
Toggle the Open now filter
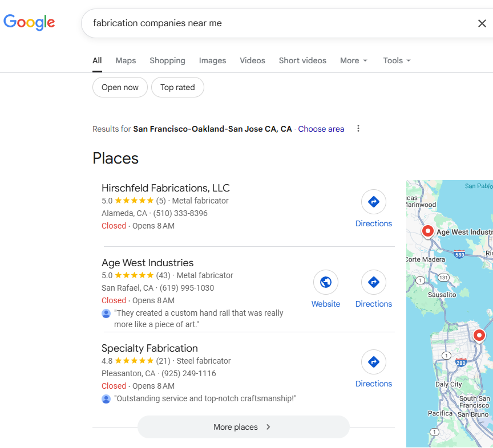click(120, 87)
